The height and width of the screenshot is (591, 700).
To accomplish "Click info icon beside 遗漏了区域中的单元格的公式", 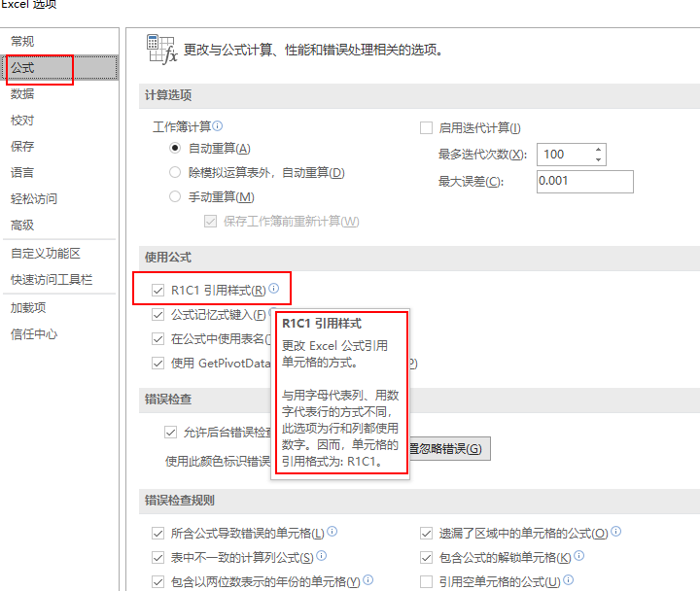I will tap(616, 531).
